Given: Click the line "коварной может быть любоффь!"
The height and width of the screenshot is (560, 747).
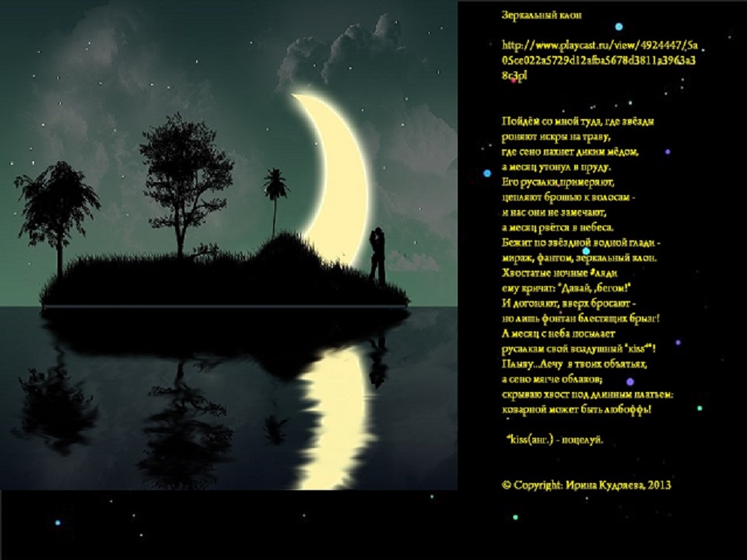Looking at the screenshot, I should pos(577,410).
